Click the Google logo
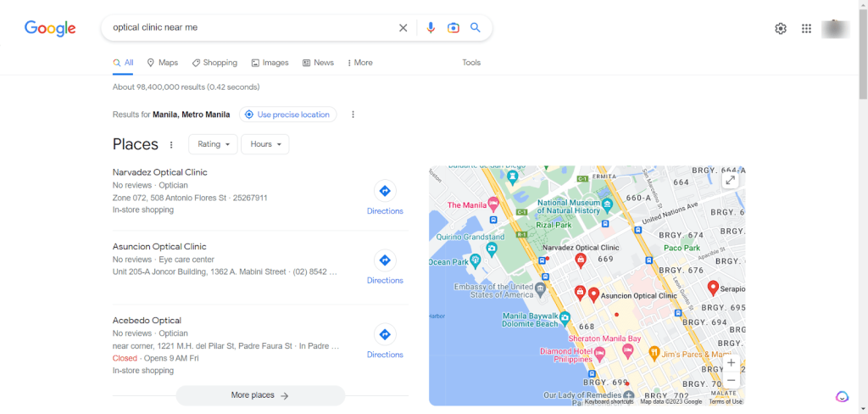The width and height of the screenshot is (868, 414). point(50,28)
